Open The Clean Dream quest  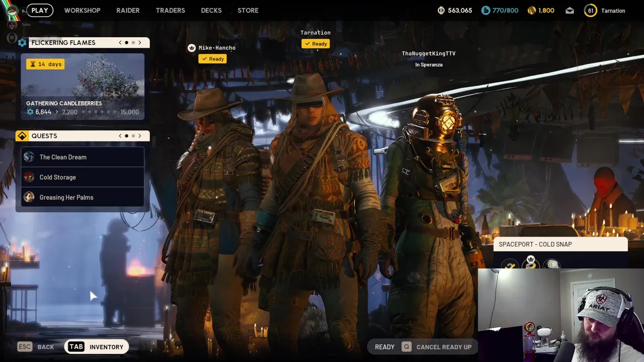pos(83,157)
